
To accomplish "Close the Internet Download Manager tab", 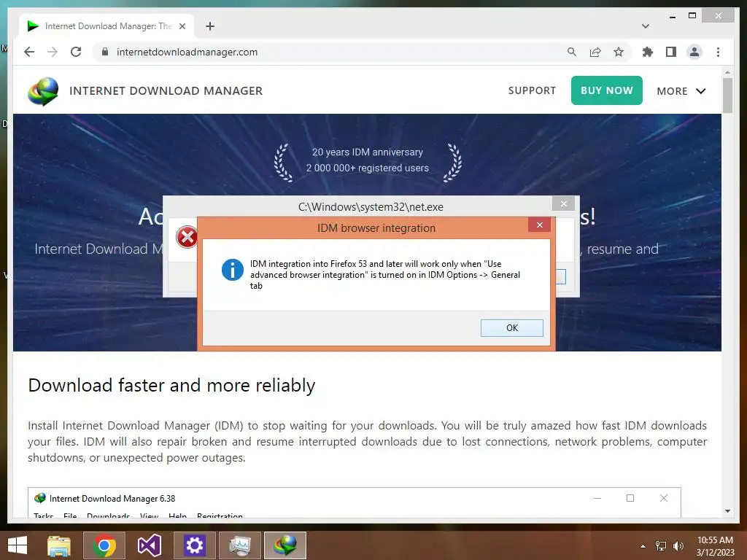I will point(182,26).
